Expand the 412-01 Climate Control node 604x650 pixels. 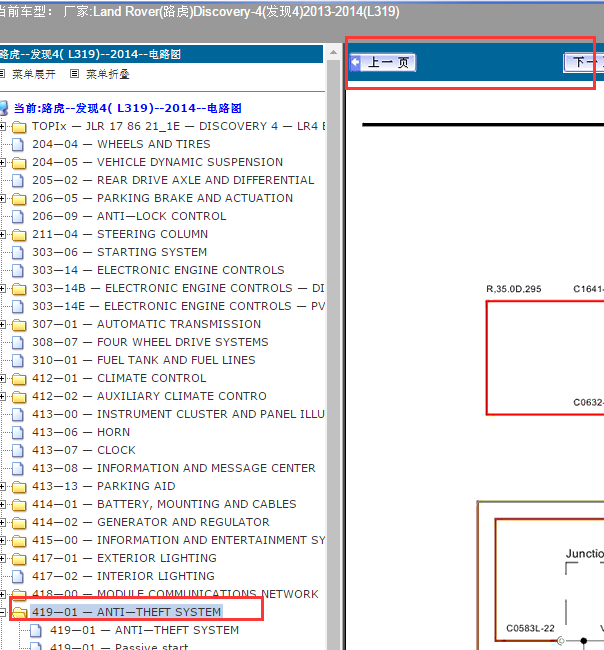tap(2, 378)
